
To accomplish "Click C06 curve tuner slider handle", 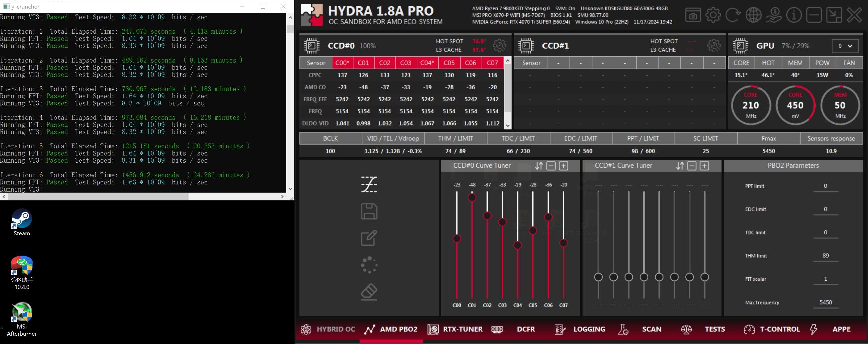I will point(548,217).
